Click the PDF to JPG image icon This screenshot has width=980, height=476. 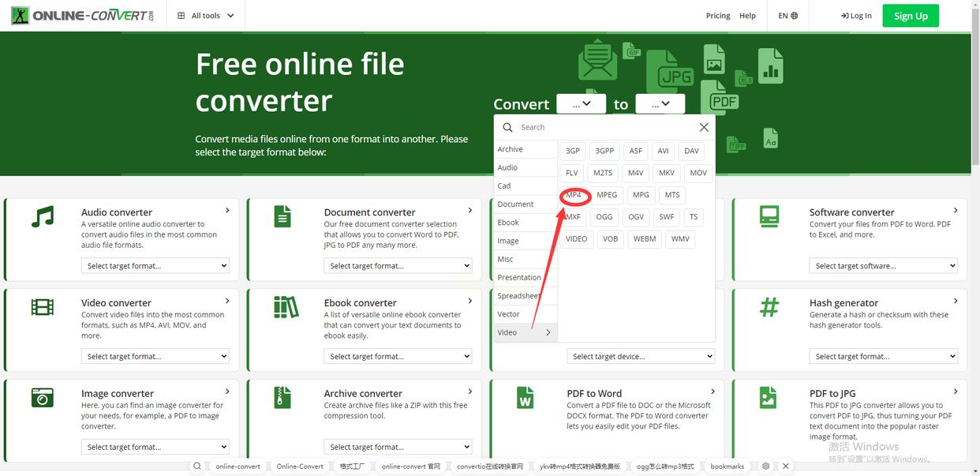768,397
